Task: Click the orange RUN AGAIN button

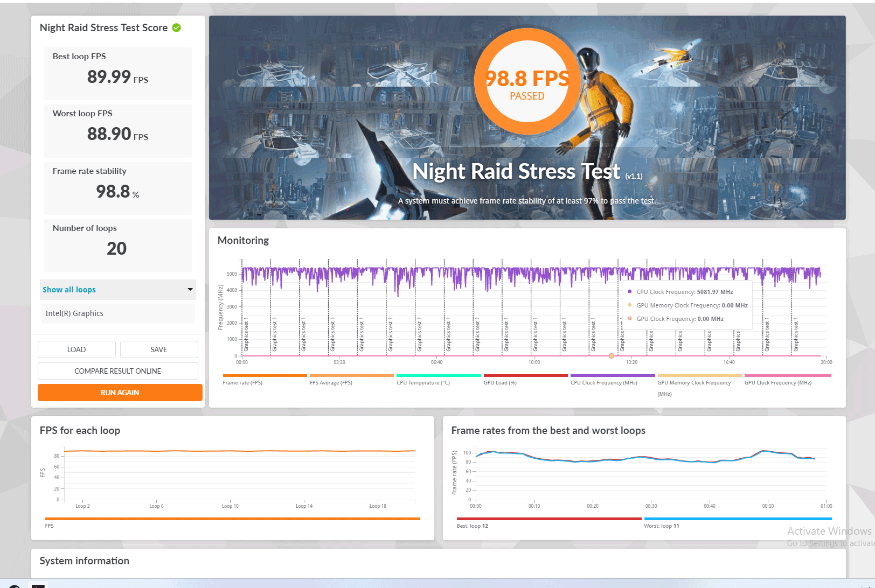Action: [120, 393]
